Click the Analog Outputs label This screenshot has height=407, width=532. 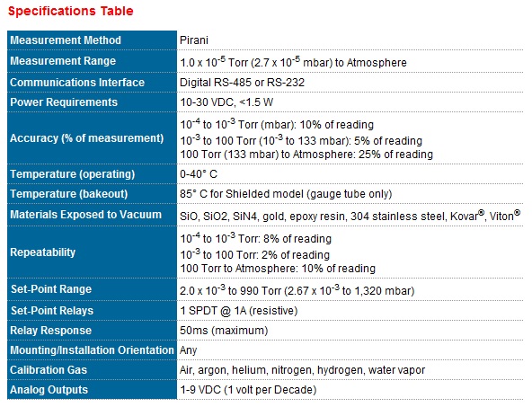click(49, 390)
